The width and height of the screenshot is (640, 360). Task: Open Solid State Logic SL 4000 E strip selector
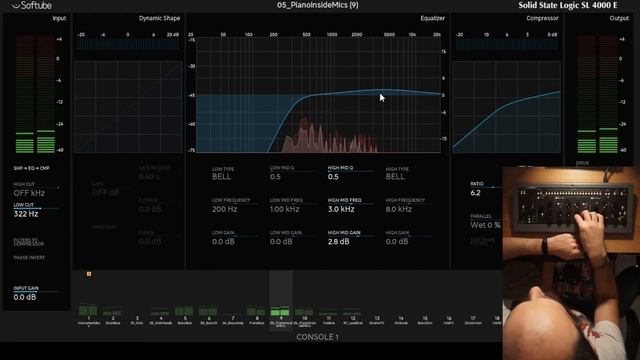(567, 5)
